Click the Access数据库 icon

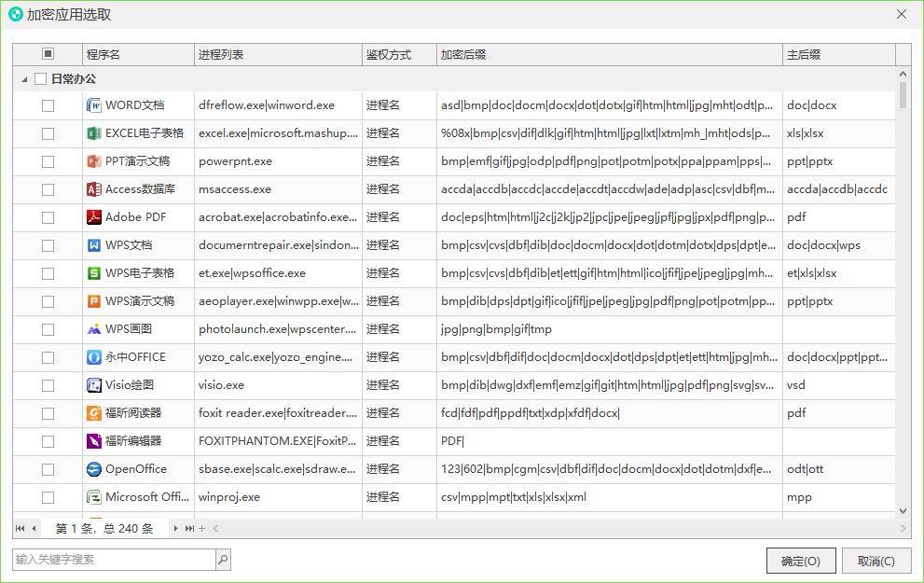tap(93, 189)
